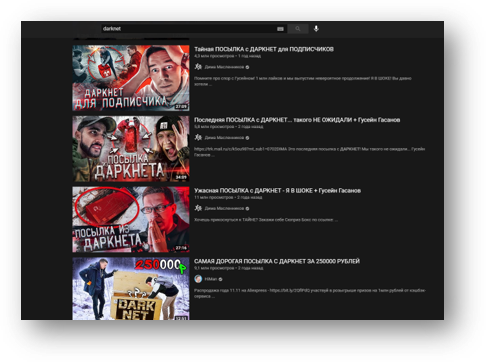The width and height of the screenshot is (486, 362).
Task: Start voice search with the microphone icon
Action: [316, 29]
